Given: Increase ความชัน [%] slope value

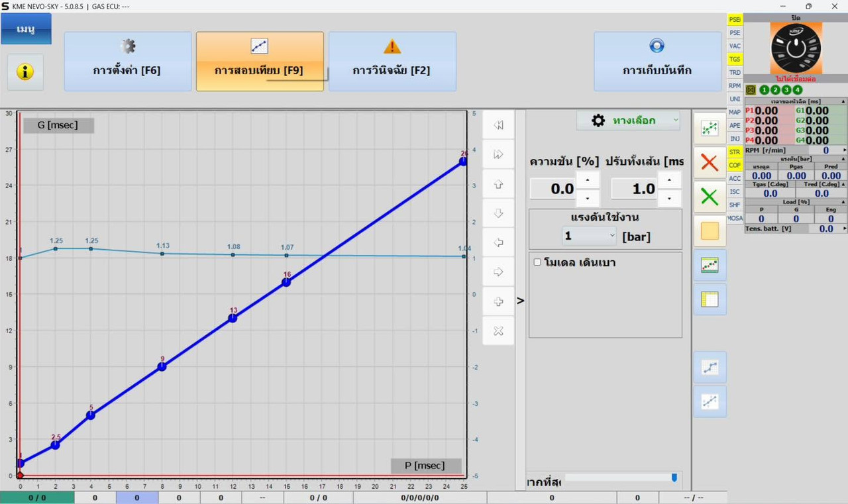Looking at the screenshot, I should click(x=588, y=179).
